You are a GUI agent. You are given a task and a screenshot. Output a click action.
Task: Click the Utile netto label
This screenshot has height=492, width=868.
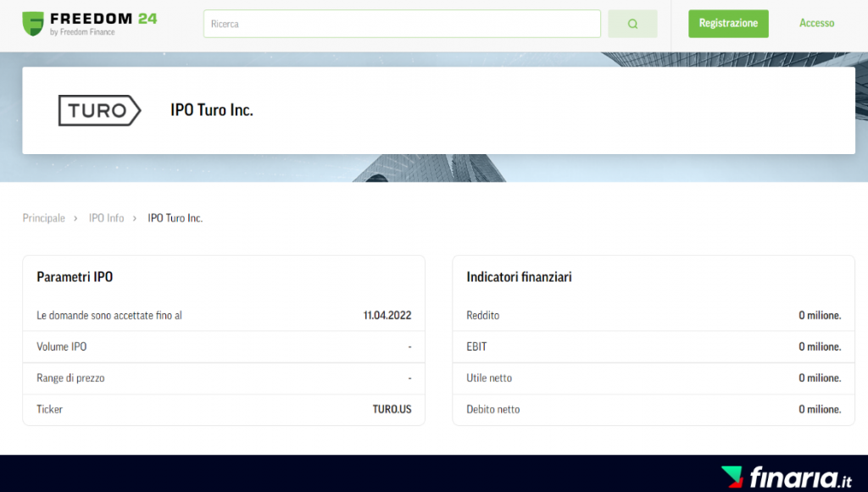(489, 379)
